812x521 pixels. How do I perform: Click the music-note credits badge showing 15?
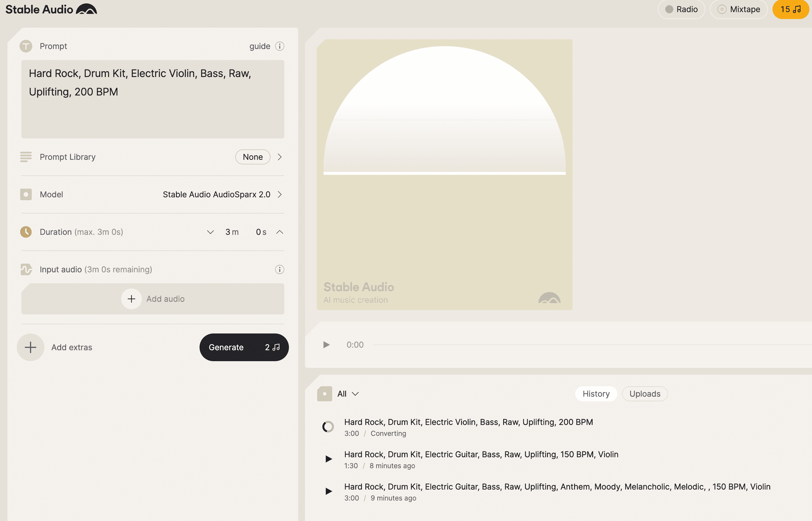click(x=790, y=9)
